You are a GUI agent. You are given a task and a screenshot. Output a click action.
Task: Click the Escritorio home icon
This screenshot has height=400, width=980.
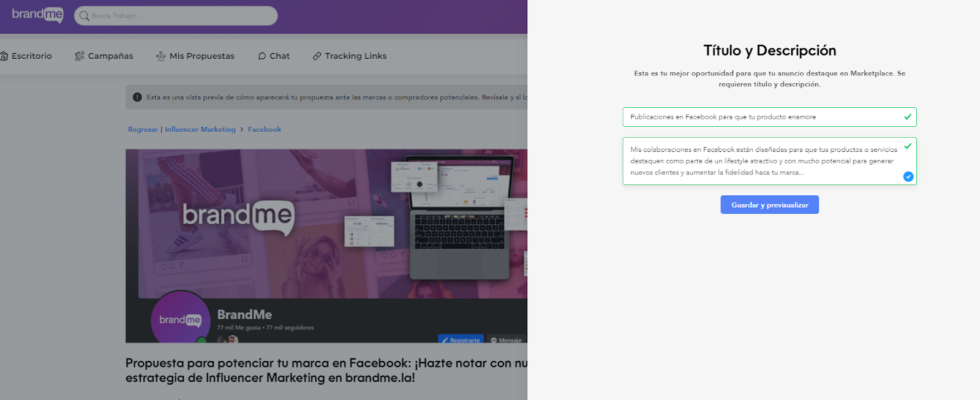(4, 56)
